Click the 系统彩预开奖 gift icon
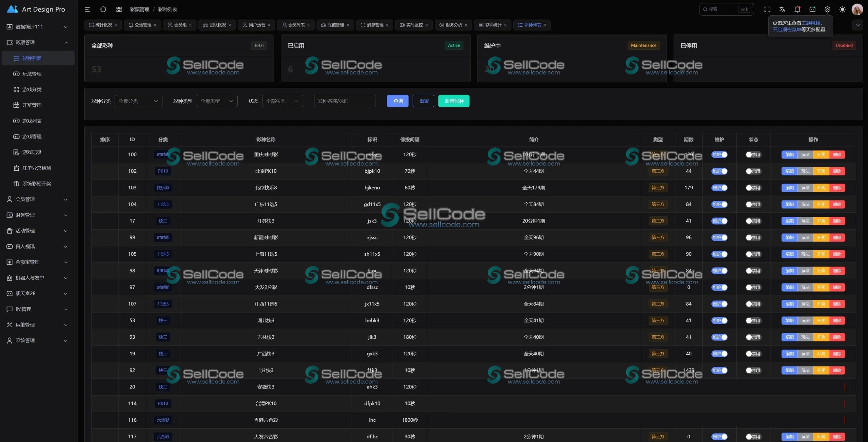Screen dimensions: 868x442 point(16,184)
